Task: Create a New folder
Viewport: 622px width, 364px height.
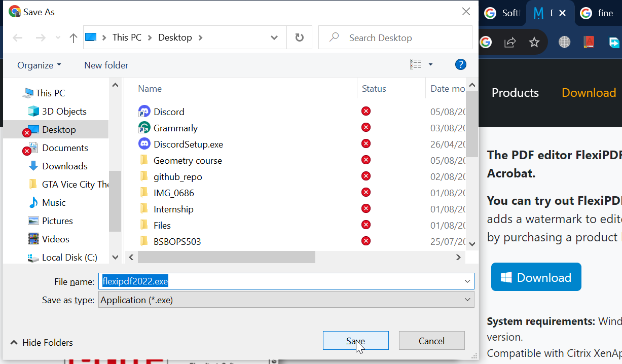Action: point(106,65)
